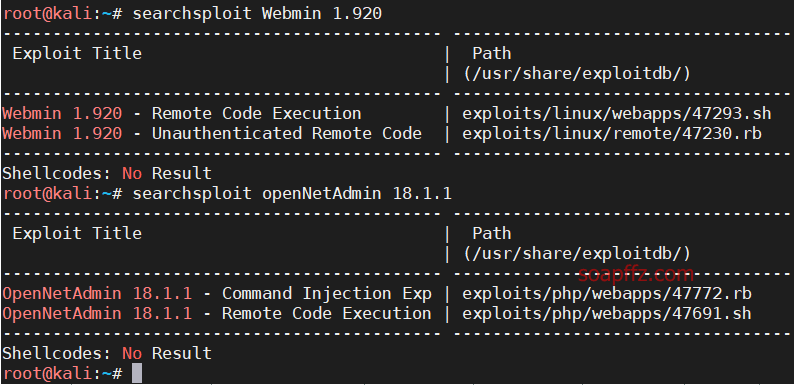This screenshot has width=794, height=385.
Task: Click 'Webmin 1.920 - Unauthenticated Remote Code' entry
Action: pos(212,134)
